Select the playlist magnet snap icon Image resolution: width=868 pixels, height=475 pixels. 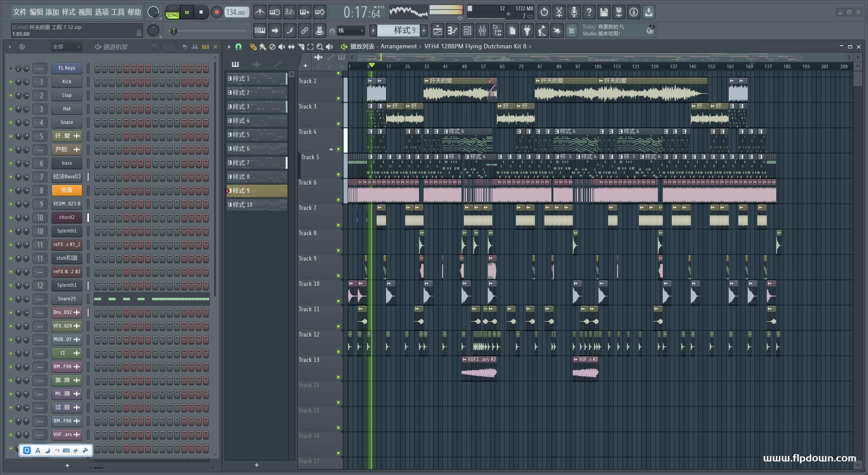pos(239,47)
